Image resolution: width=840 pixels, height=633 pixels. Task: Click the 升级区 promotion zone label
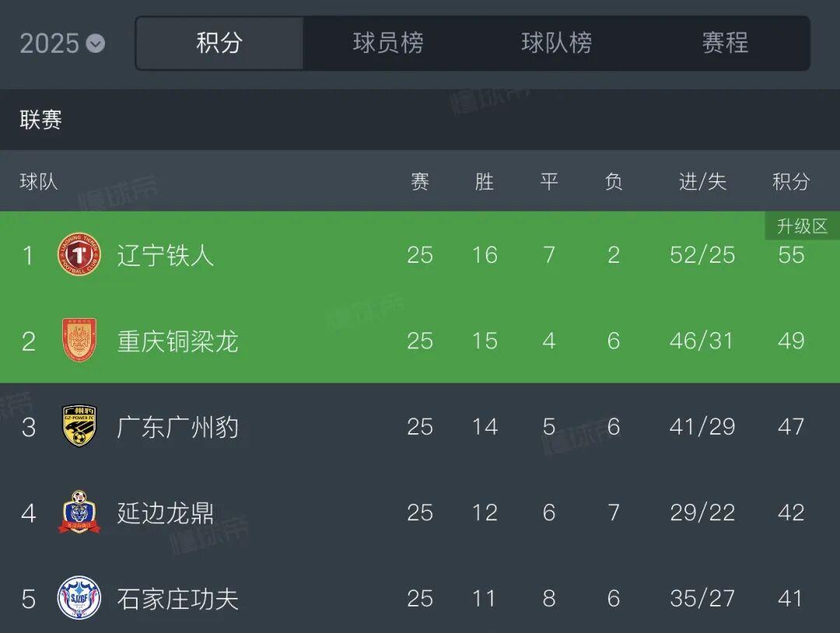(x=802, y=226)
